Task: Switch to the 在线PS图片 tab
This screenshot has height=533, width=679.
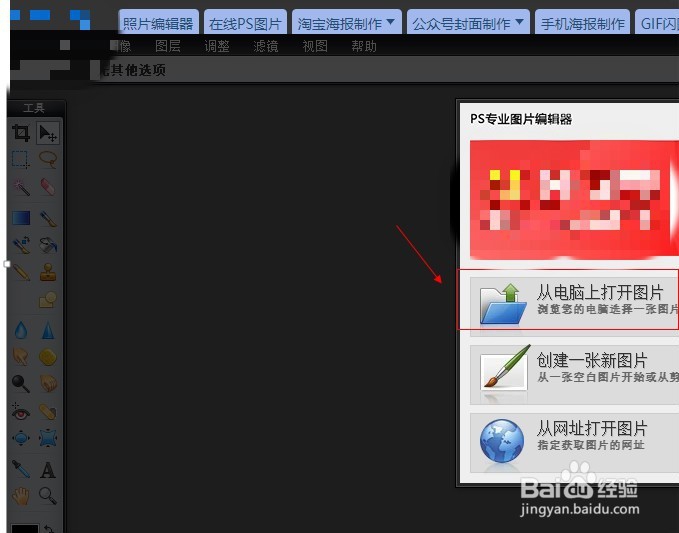Action: click(245, 23)
